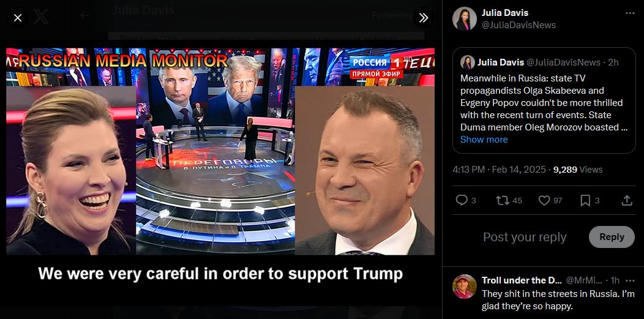
Task: Open the @JuliaDavisNews handle link
Action: coord(519,26)
